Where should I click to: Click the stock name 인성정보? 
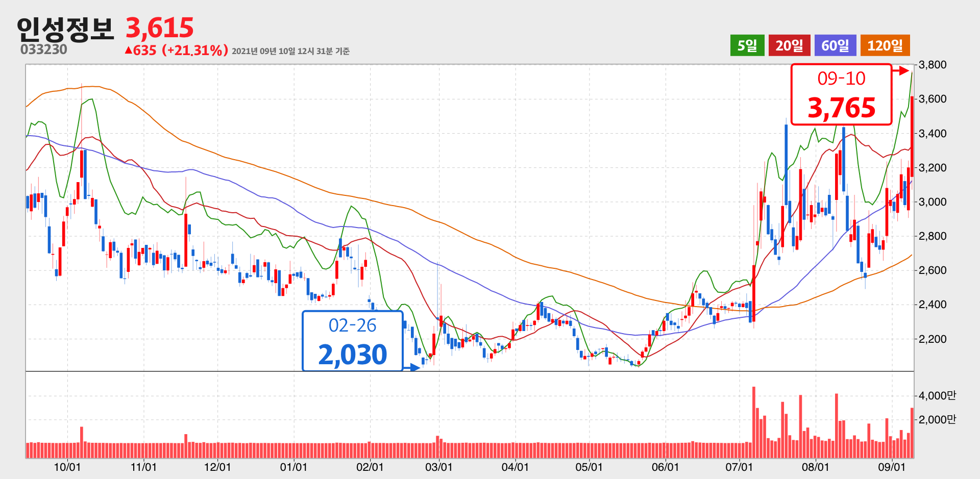point(65,29)
